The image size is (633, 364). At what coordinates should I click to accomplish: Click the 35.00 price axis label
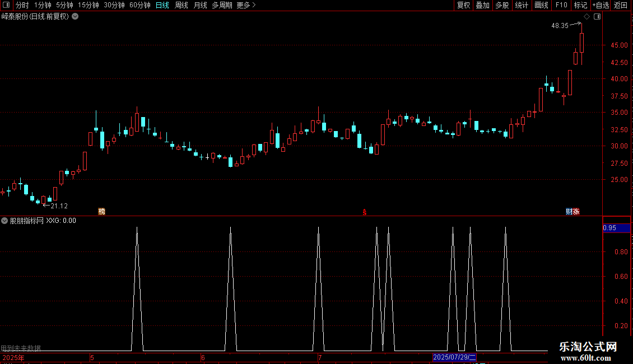coord(619,113)
